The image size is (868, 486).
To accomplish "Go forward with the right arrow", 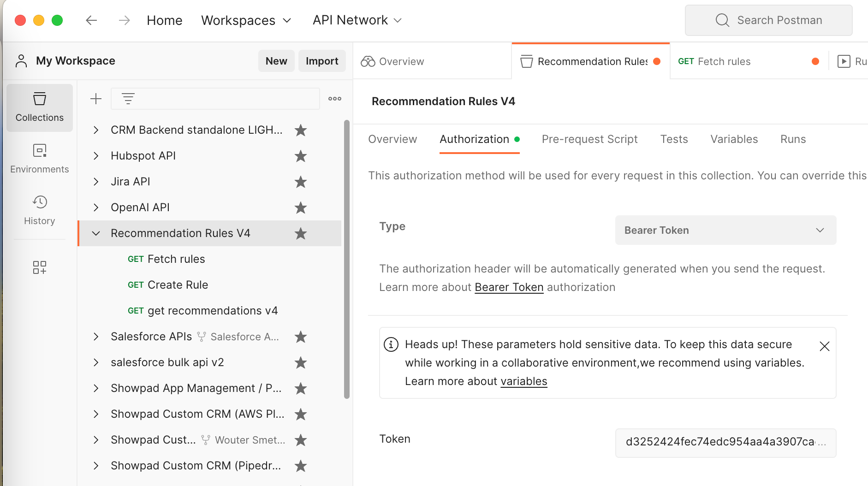I will (124, 20).
